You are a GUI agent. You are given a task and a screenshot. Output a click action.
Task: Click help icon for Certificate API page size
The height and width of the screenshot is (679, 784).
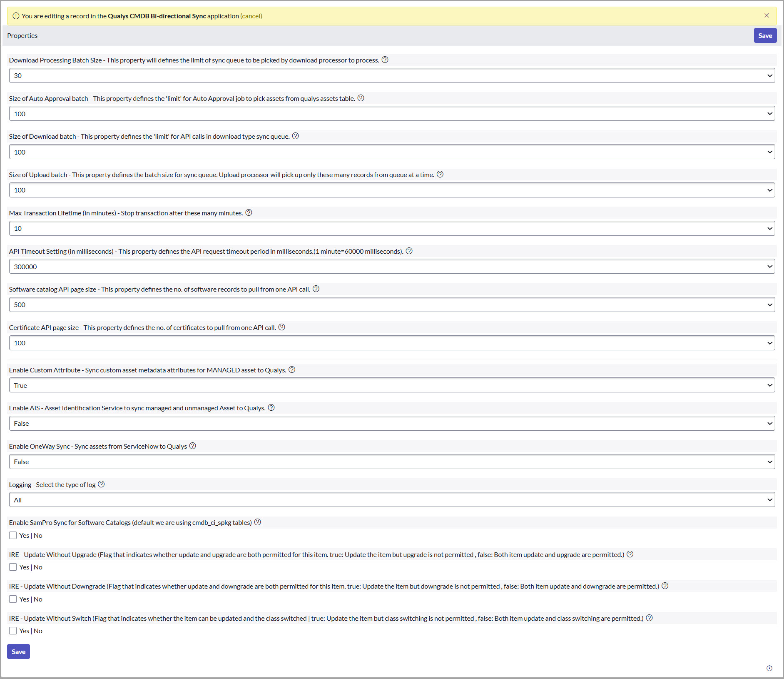(x=282, y=327)
